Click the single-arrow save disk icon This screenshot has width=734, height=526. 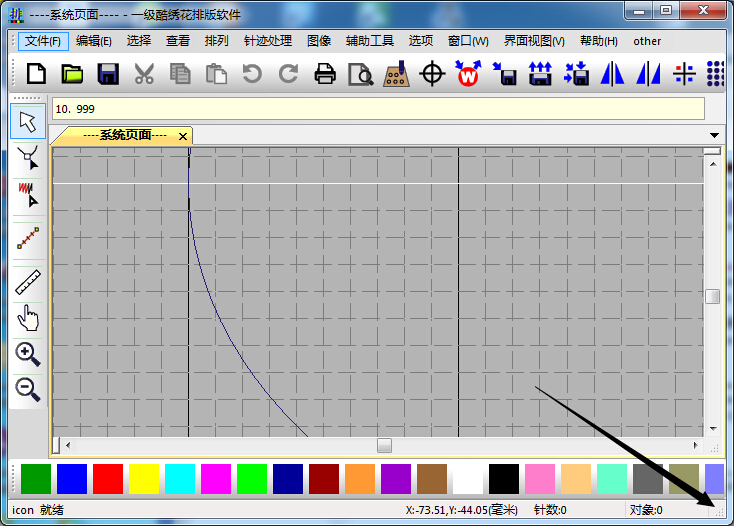point(505,73)
